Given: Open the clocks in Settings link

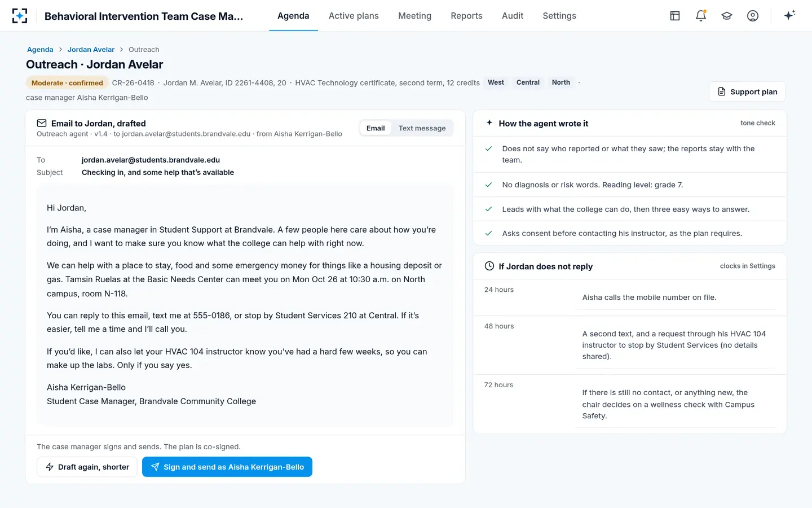Looking at the screenshot, I should point(748,266).
